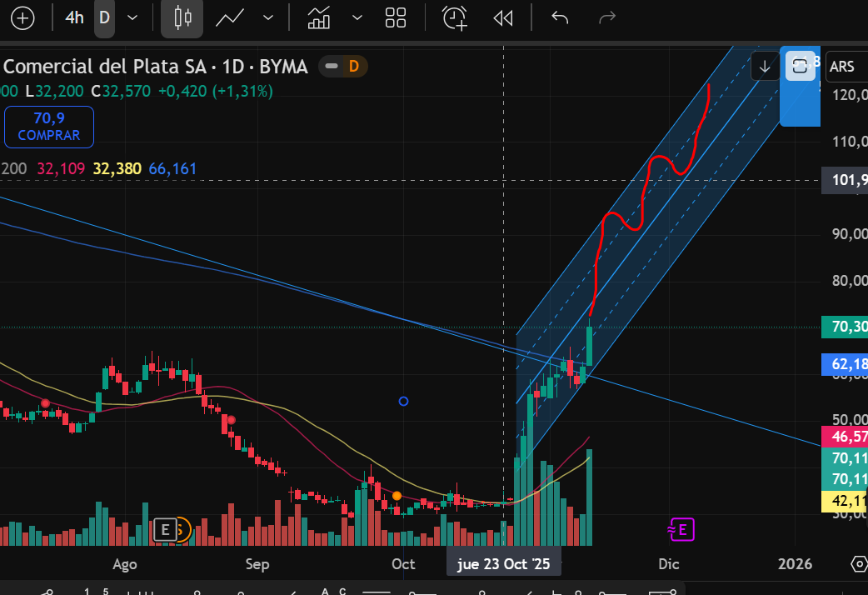
Task: Expand the timeframe interval dropdown
Action: (132, 18)
